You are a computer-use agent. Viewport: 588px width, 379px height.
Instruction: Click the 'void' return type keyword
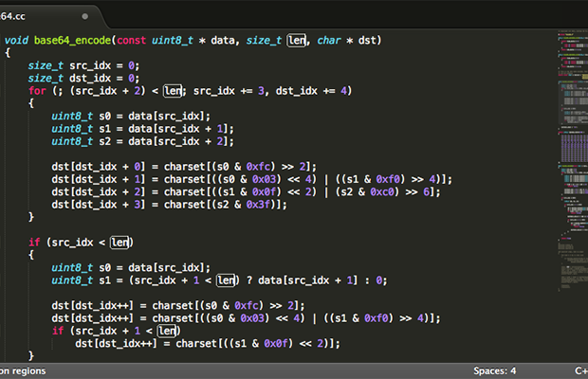point(16,40)
